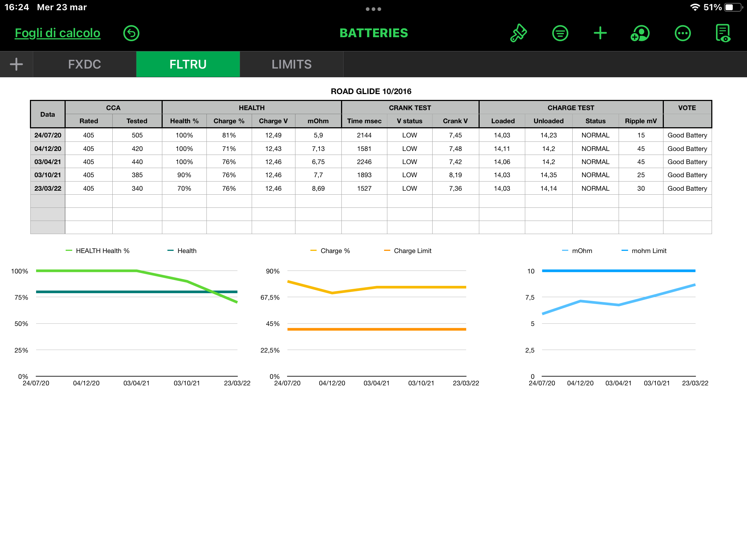Select the Data cell 23/03/22
Viewport: 747px width, 560px height.
[x=48, y=188]
